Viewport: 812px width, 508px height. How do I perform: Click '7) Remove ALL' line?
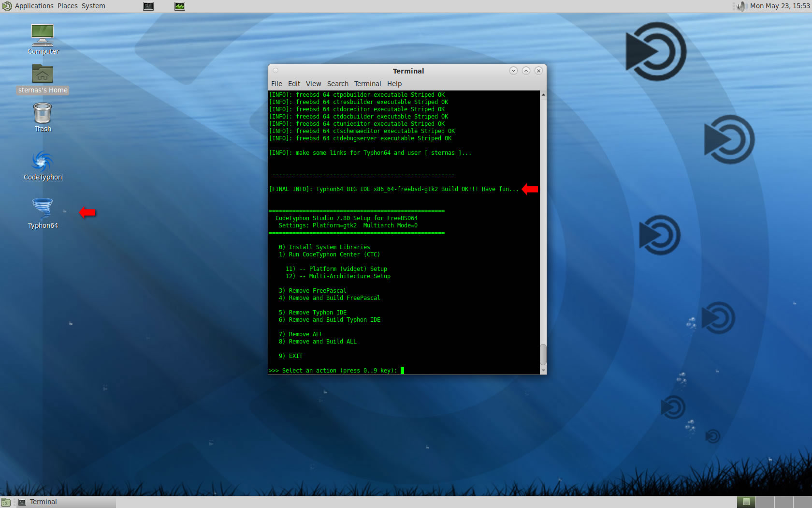[301, 334]
